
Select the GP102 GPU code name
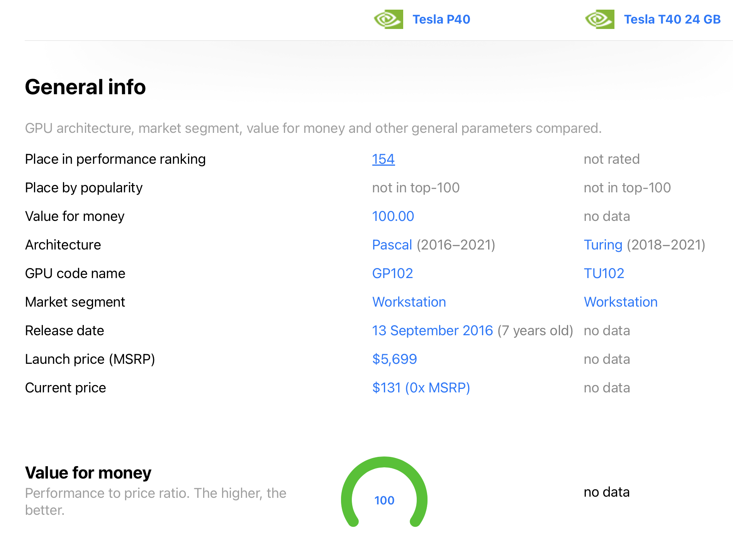point(392,273)
